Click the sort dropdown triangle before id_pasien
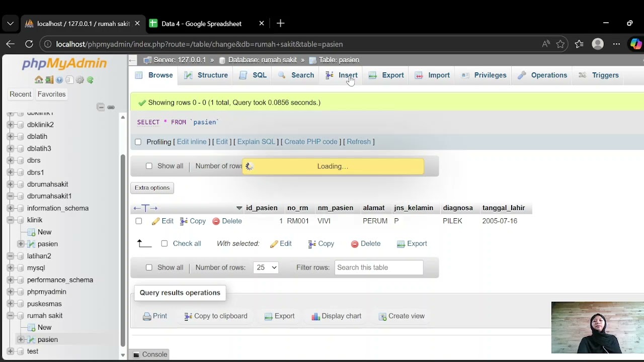The width and height of the screenshot is (644, 362). pyautogui.click(x=239, y=208)
